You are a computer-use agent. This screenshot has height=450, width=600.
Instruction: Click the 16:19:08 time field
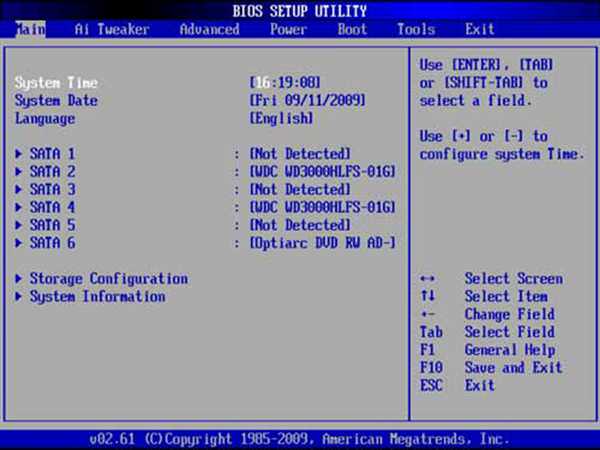coord(285,83)
